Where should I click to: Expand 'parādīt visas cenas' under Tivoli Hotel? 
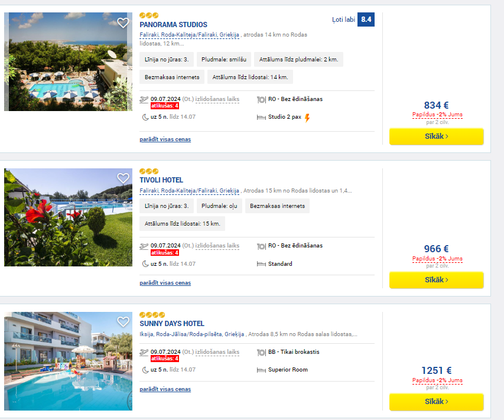tap(165, 283)
